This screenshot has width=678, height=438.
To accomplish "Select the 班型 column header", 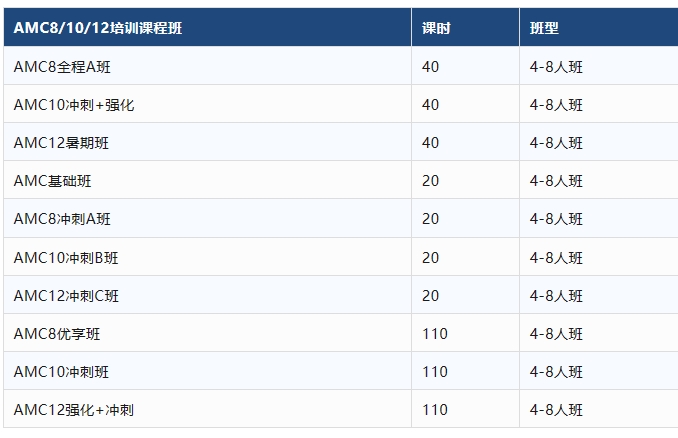I will pyautogui.click(x=544, y=28).
